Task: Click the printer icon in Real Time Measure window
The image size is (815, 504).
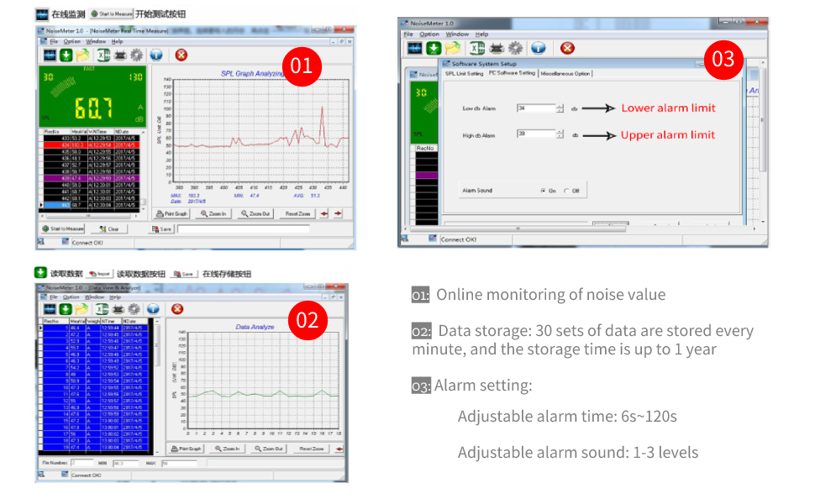Action: click(x=120, y=55)
